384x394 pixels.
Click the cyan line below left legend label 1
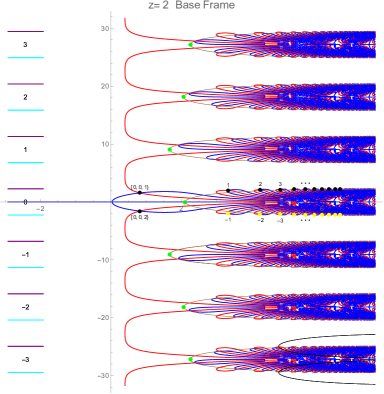[26, 163]
